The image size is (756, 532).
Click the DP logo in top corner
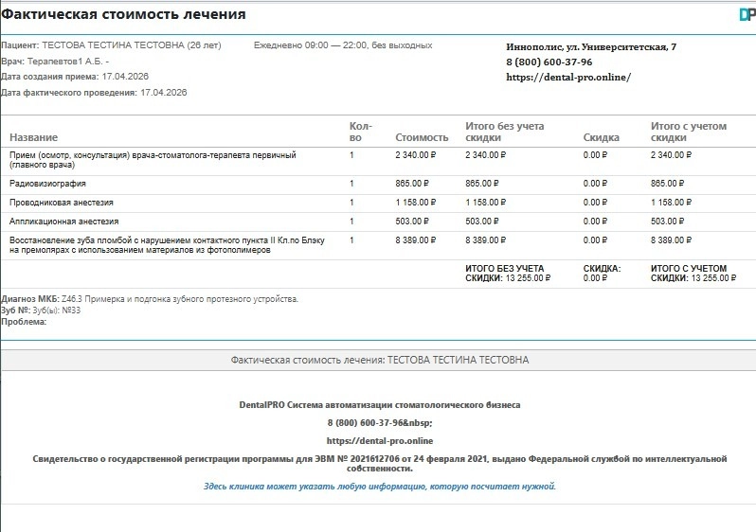click(747, 14)
